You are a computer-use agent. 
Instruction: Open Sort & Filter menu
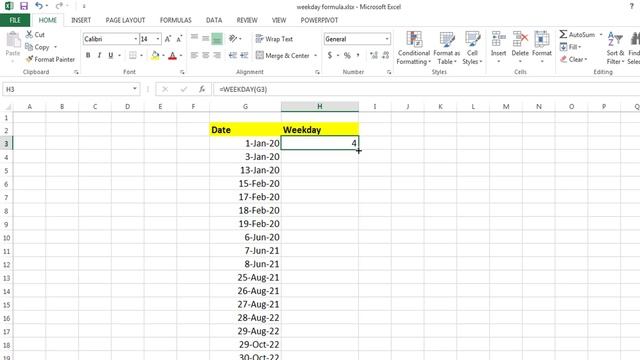(x=615, y=48)
